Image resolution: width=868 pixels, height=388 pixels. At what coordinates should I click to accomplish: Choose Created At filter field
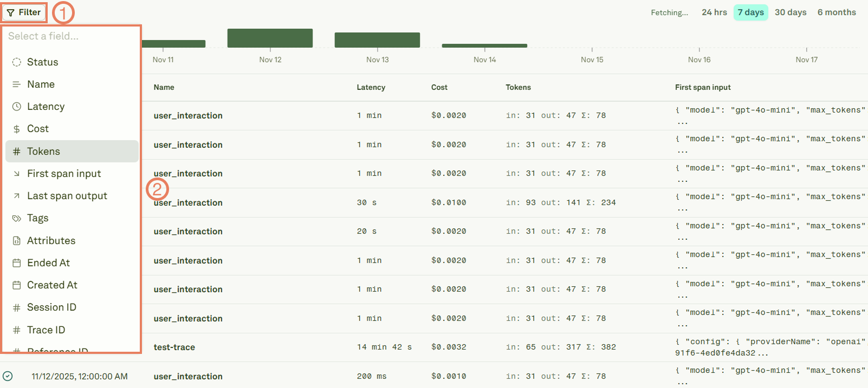click(72, 285)
